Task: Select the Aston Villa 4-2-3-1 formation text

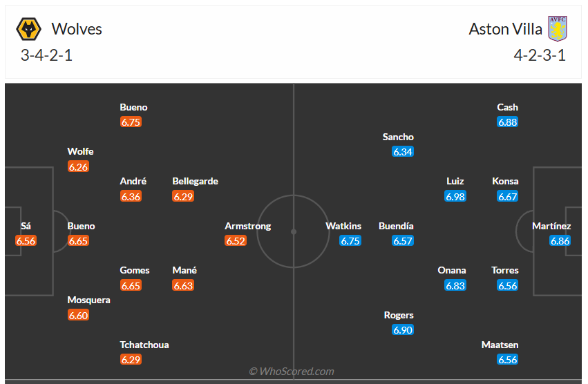Action: click(540, 56)
